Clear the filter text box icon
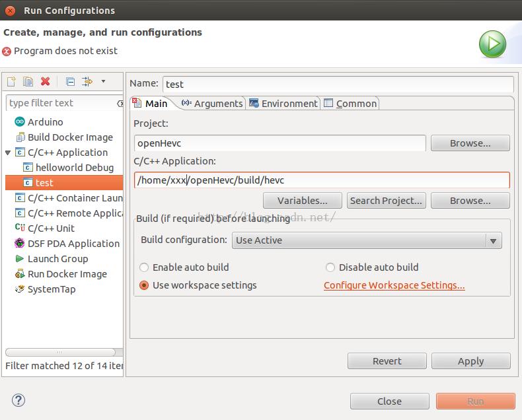 point(120,104)
